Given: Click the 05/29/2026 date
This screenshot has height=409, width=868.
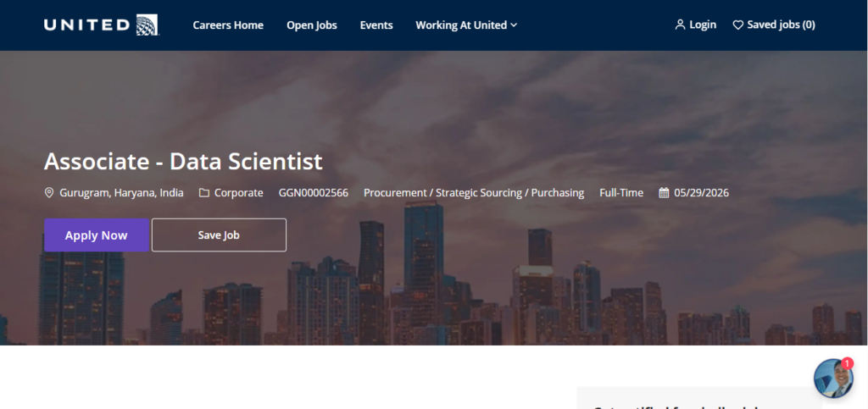Looking at the screenshot, I should 701,193.
